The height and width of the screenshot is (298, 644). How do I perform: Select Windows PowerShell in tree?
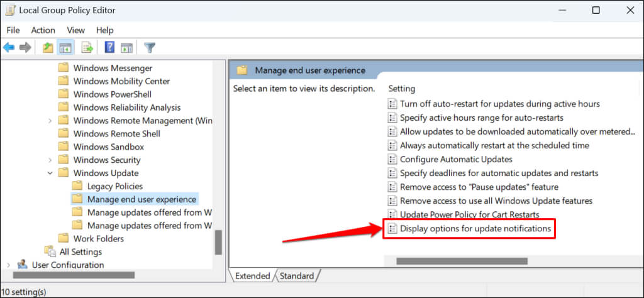click(x=113, y=94)
